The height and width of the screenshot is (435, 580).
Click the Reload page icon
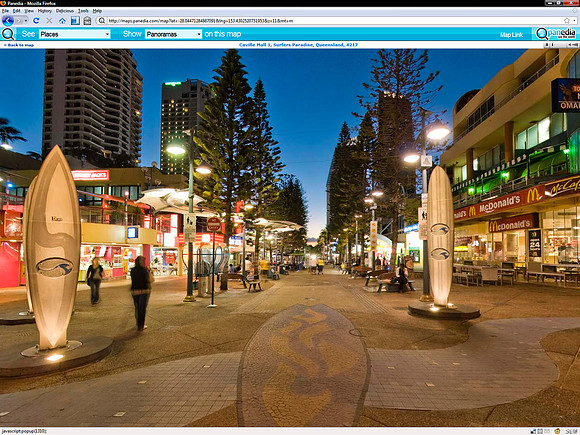point(36,21)
